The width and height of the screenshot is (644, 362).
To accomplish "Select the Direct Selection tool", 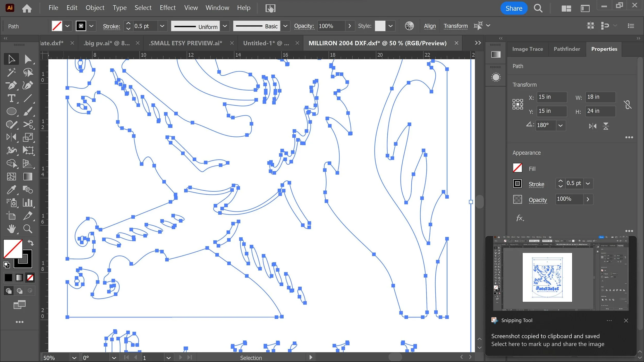I will [28, 59].
